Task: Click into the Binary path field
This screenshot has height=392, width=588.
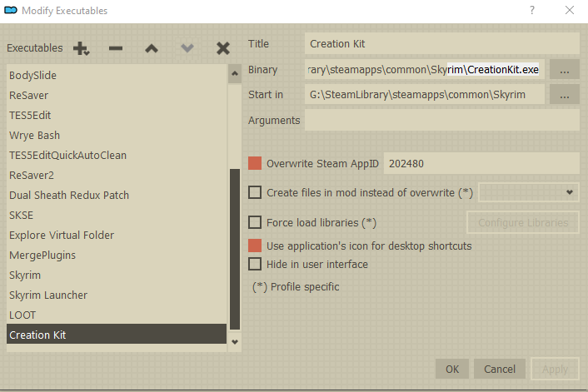Action: [425, 69]
